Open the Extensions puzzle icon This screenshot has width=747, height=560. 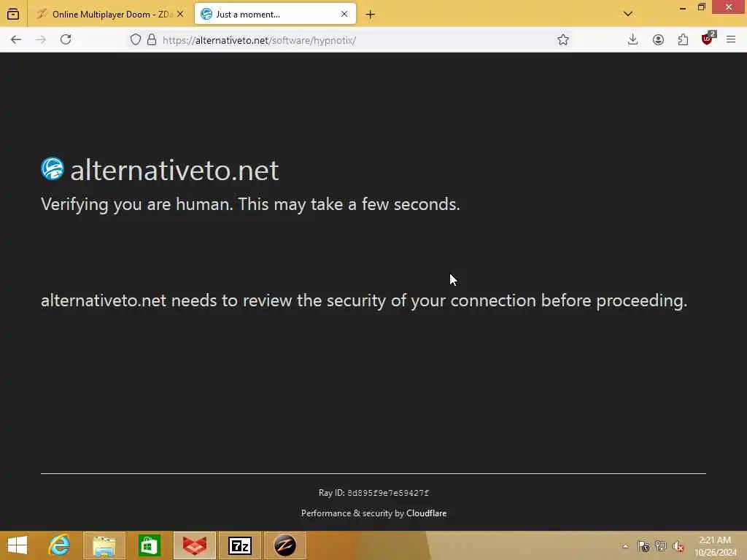point(683,39)
